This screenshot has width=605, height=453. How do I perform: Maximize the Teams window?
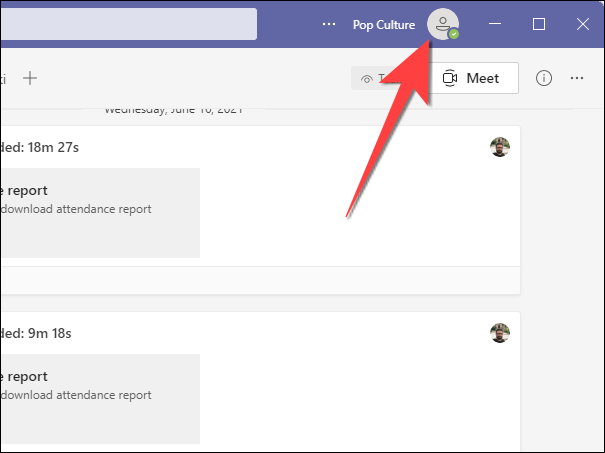tap(539, 24)
